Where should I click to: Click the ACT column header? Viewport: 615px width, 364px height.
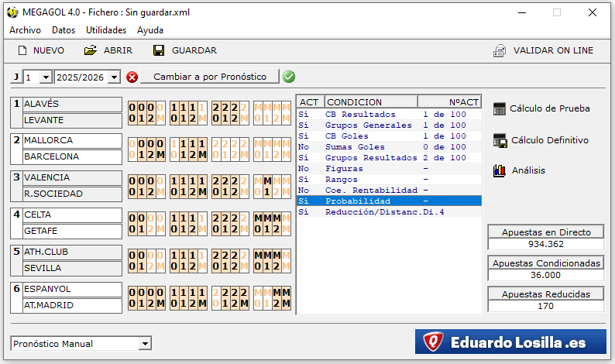point(310,102)
